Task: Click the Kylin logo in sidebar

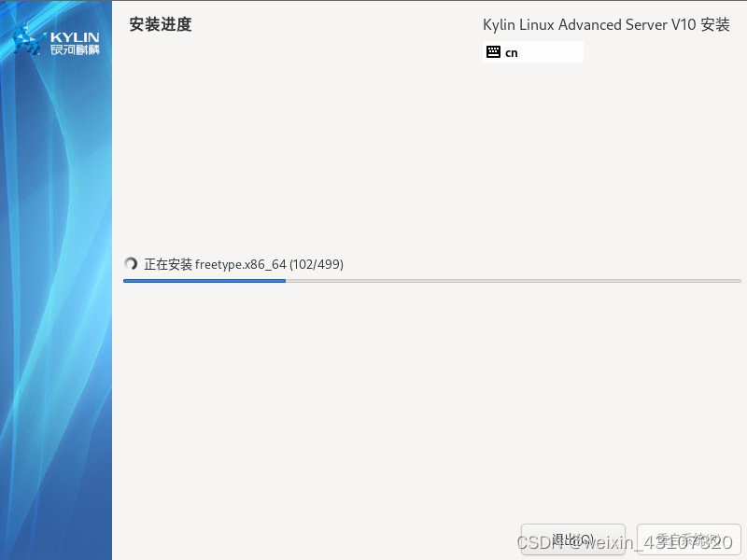Action: point(56,39)
